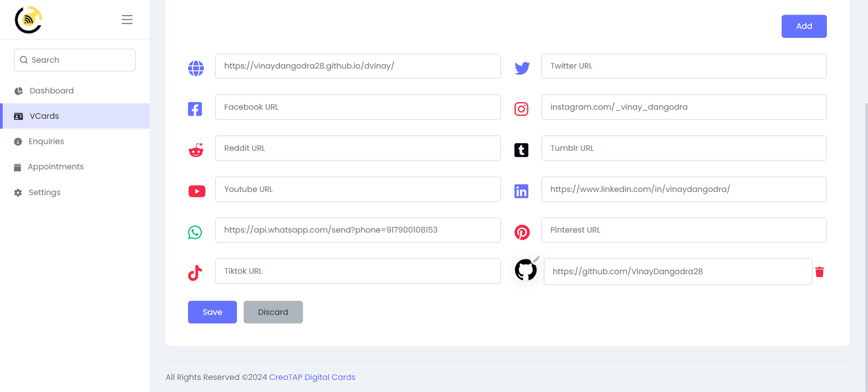Screen dimensions: 868x392
Task: Click the TikTok icon
Action: [195, 273]
